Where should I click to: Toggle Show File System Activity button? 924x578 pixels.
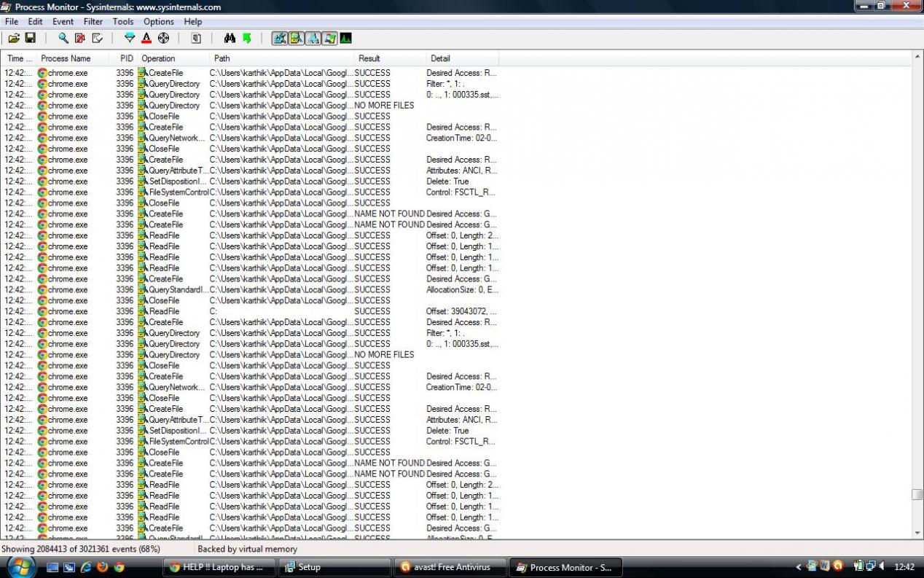pyautogui.click(x=297, y=39)
